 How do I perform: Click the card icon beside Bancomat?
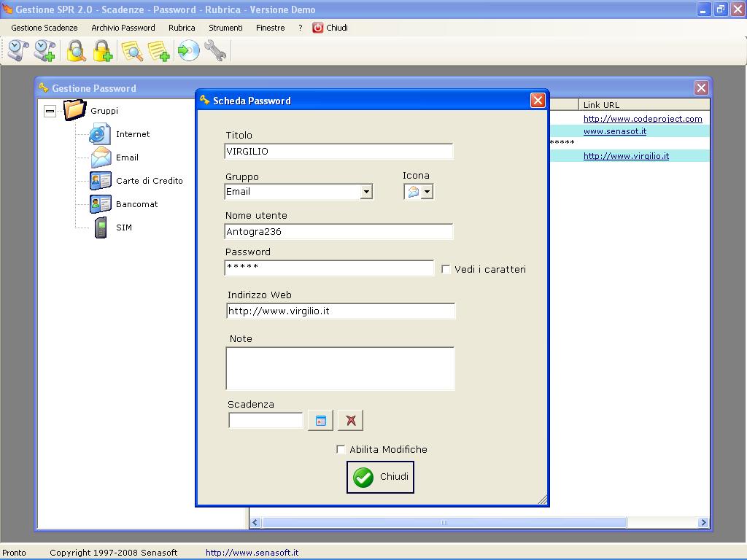[x=101, y=204]
